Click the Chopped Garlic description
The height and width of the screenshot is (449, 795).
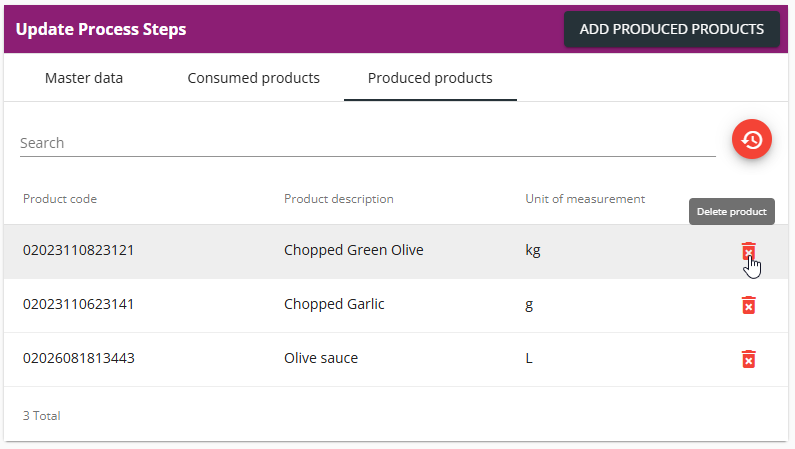pos(334,304)
